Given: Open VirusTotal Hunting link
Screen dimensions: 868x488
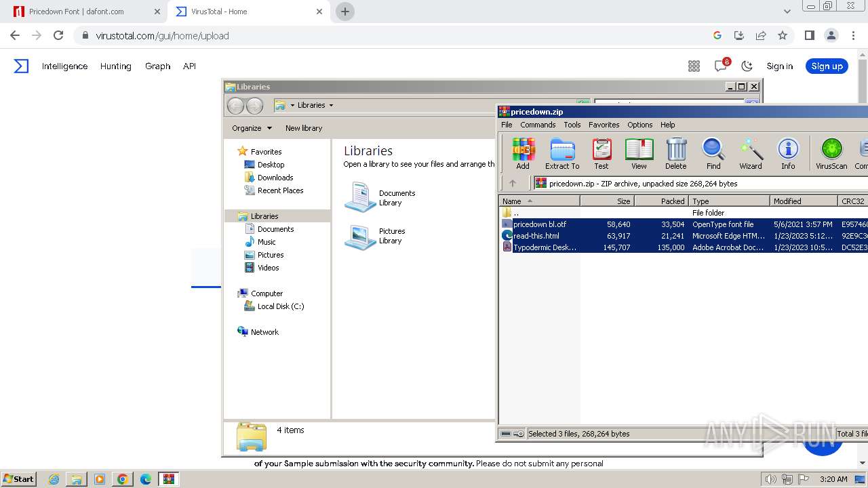Looking at the screenshot, I should 115,66.
